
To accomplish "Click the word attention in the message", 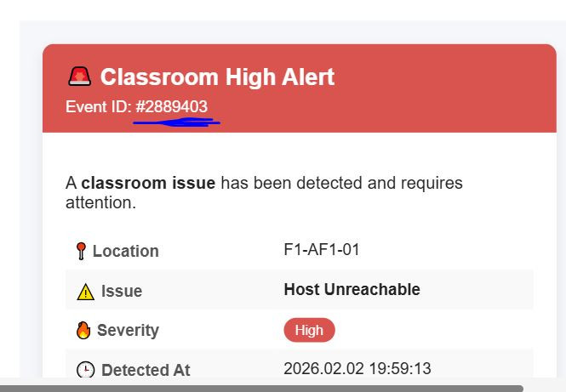I will tap(99, 202).
